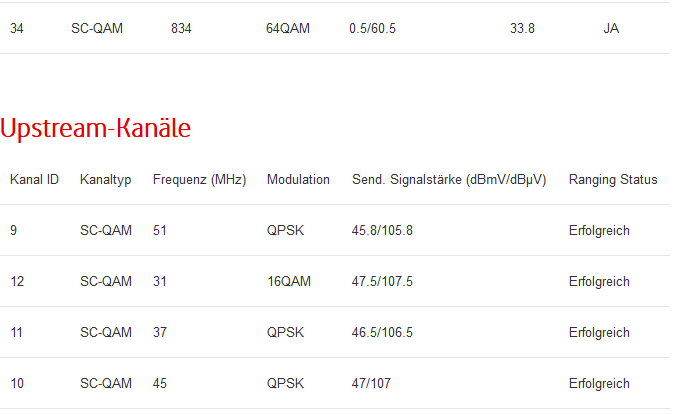
Task: Click the Kanal ID column header
Action: click(x=34, y=180)
